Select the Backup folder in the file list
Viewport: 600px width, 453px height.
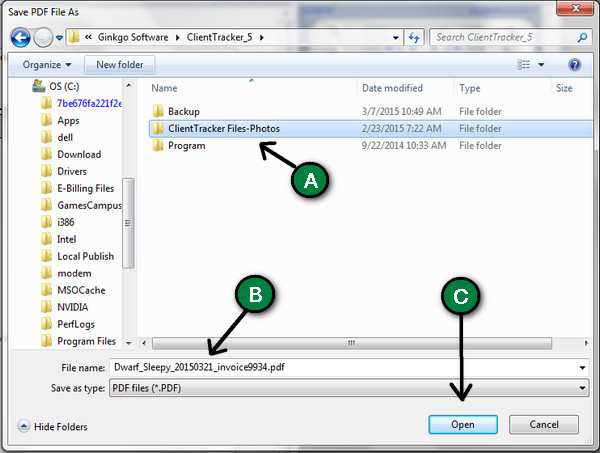176,111
